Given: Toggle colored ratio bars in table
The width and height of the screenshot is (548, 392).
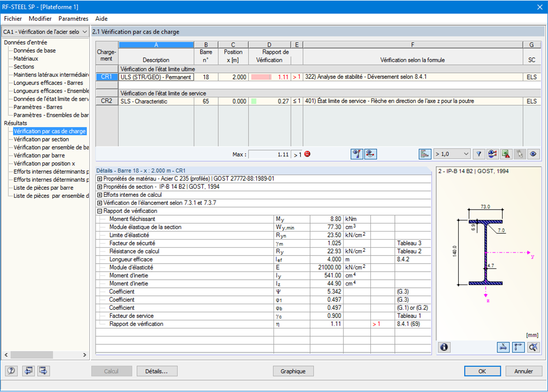Looking at the screenshot, I should tap(424, 154).
